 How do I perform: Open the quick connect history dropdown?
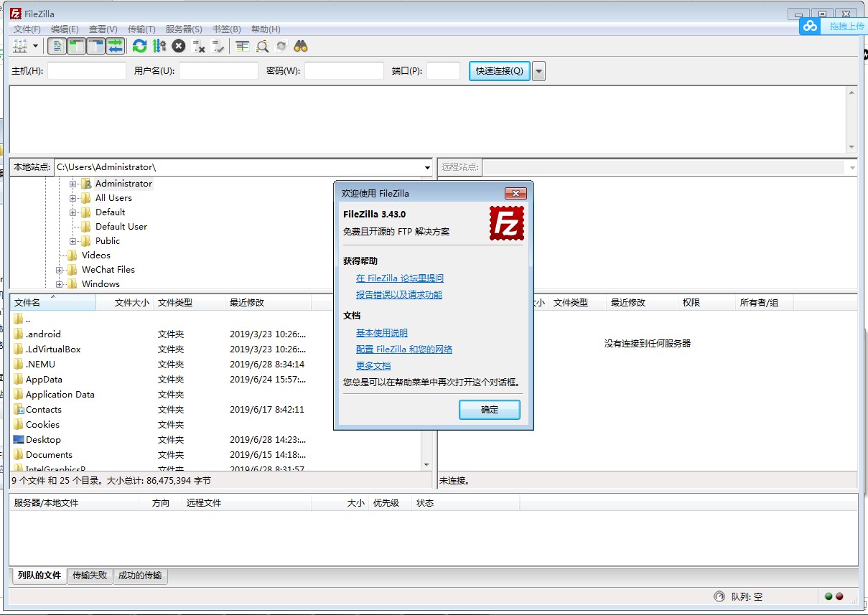(538, 71)
